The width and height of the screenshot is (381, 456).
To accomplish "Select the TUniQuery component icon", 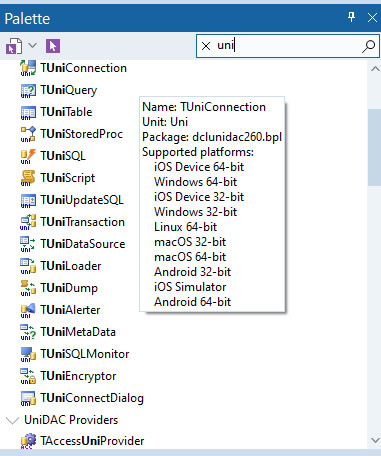I will tap(28, 90).
